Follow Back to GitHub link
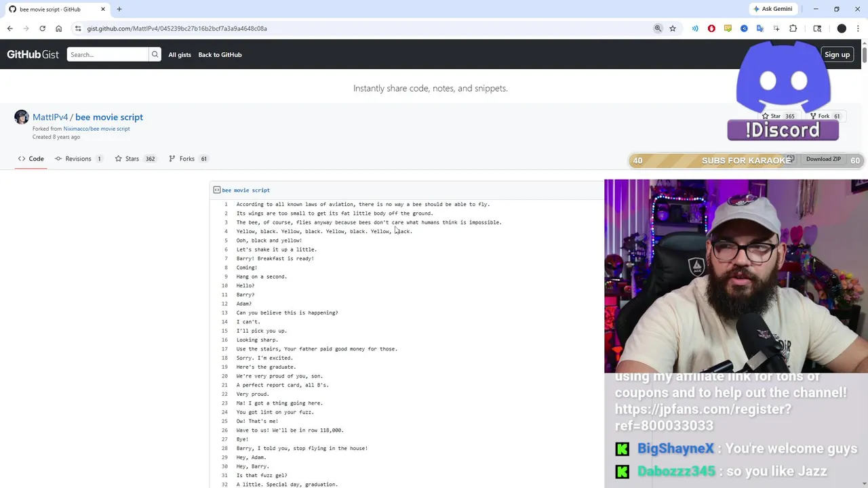Image resolution: width=868 pixels, height=488 pixels. [220, 54]
